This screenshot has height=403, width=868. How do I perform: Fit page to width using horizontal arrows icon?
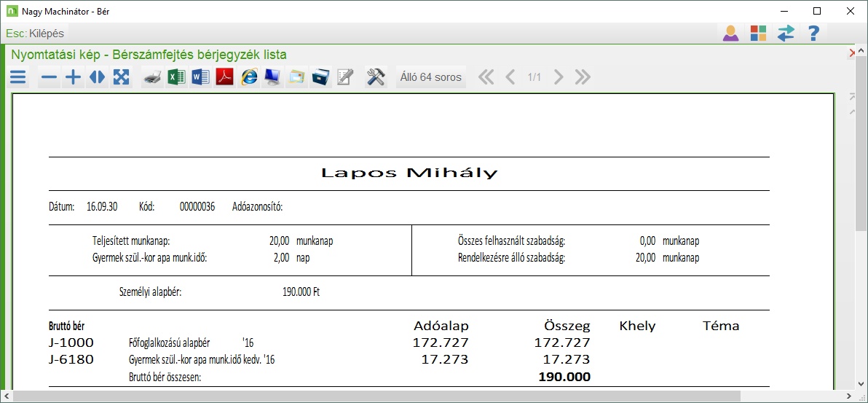click(96, 77)
